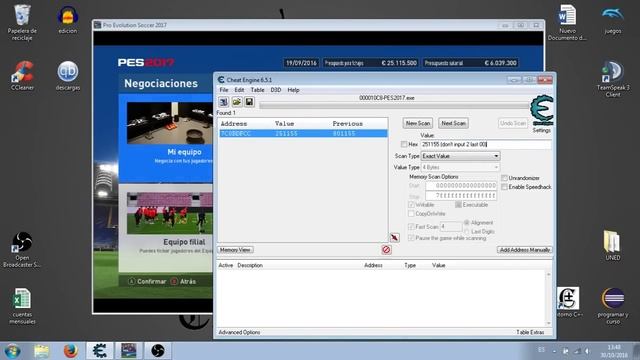Toggle Pause the game while scanning

(x=411, y=238)
